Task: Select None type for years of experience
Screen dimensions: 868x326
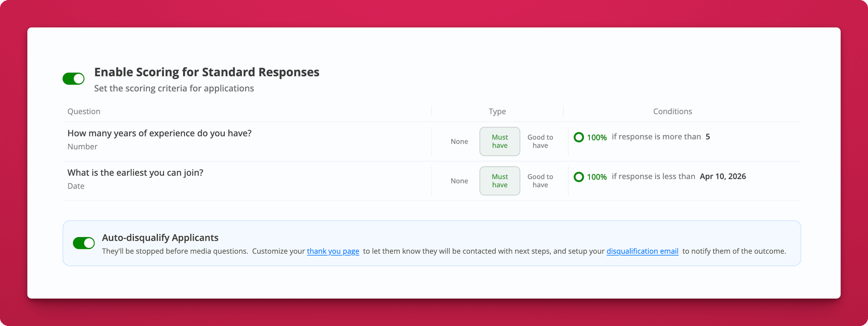Action: [459, 142]
